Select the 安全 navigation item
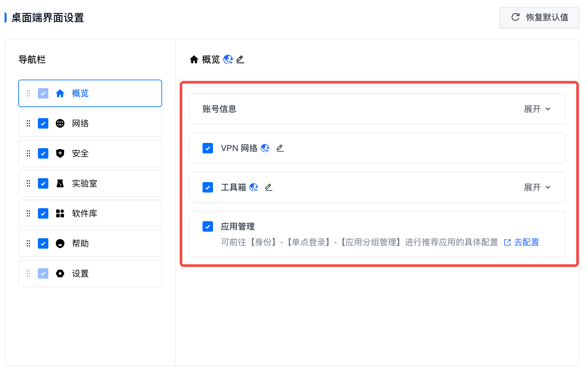 [x=80, y=153]
